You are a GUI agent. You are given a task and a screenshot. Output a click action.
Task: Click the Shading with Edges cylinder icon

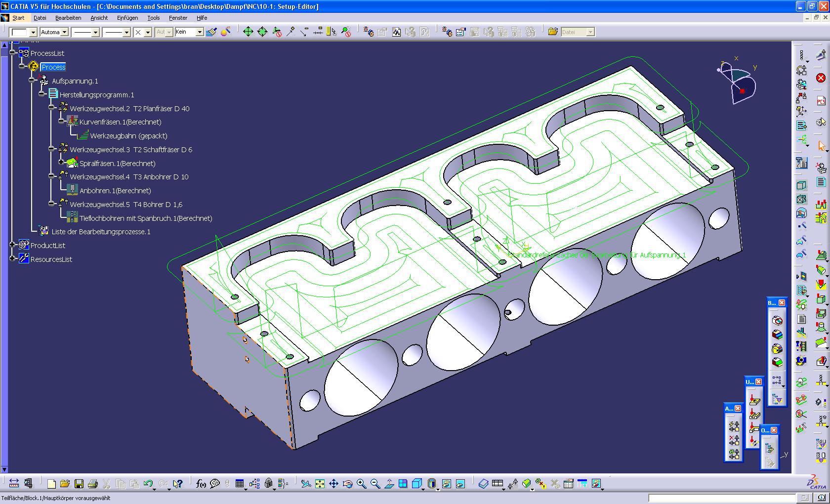pyautogui.click(x=432, y=484)
